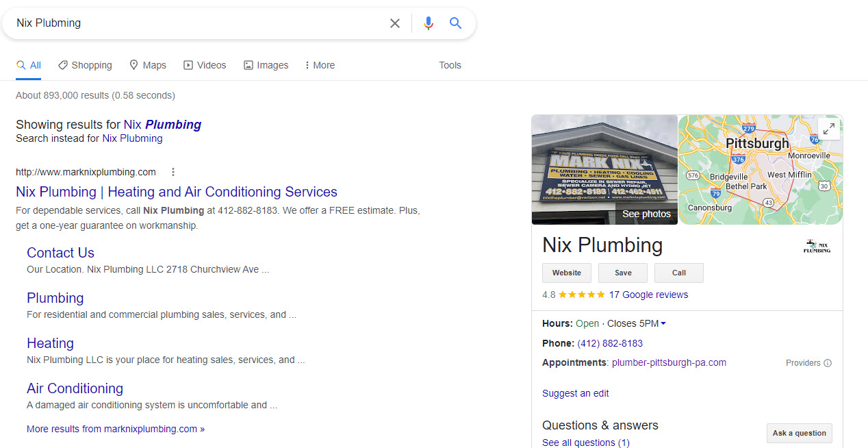Click the 'About 893,000 results' text
868x448 pixels.
click(95, 95)
